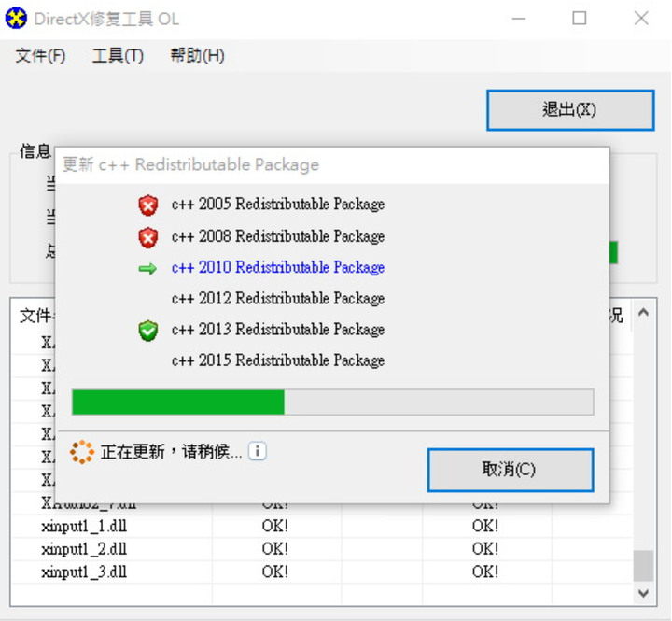
Task: Click the 正在更新，请稍候 status text
Action: (x=172, y=452)
